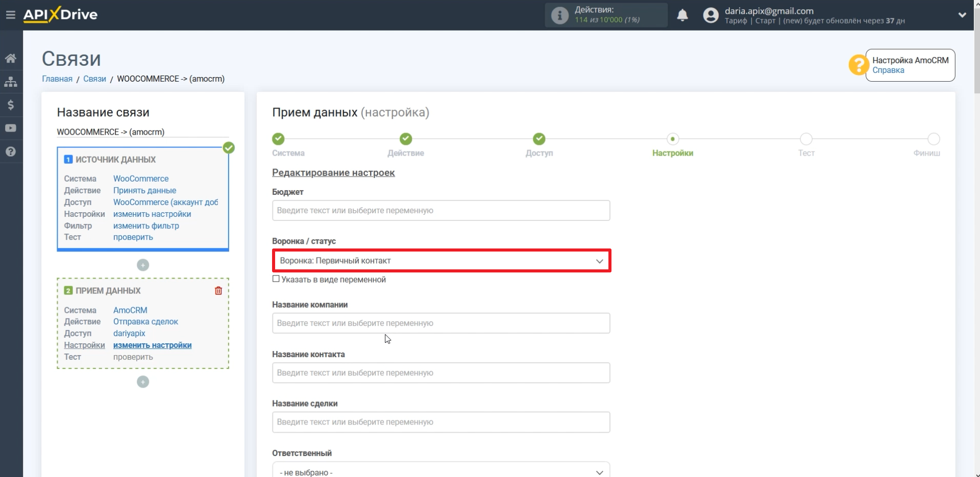Viewport: 980px width, 477px height.
Task: Enable Указать в виде переменной checkbox
Action: click(x=276, y=279)
